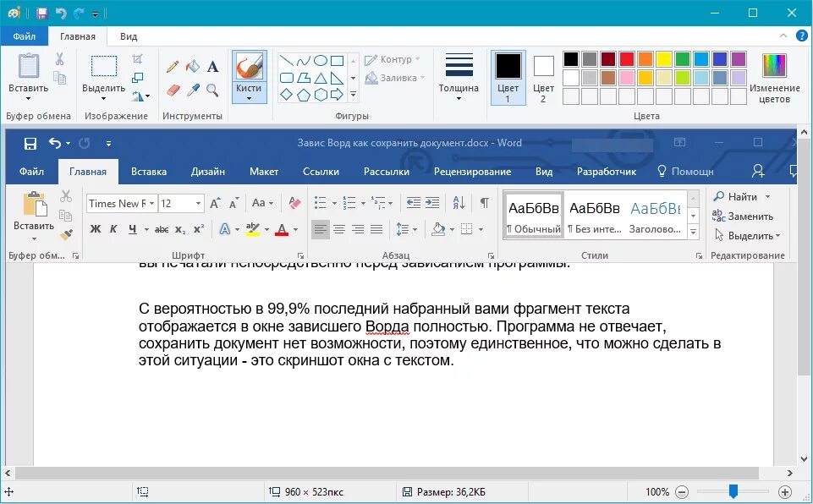813x504 pixels.
Task: Click the Цвет 1 button
Action: click(508, 78)
